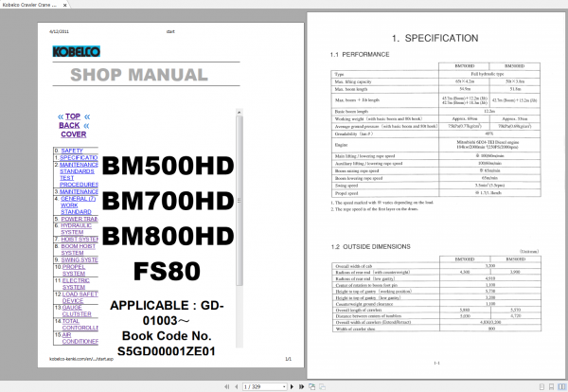
Task: Go to the next page
Action: pos(292,386)
